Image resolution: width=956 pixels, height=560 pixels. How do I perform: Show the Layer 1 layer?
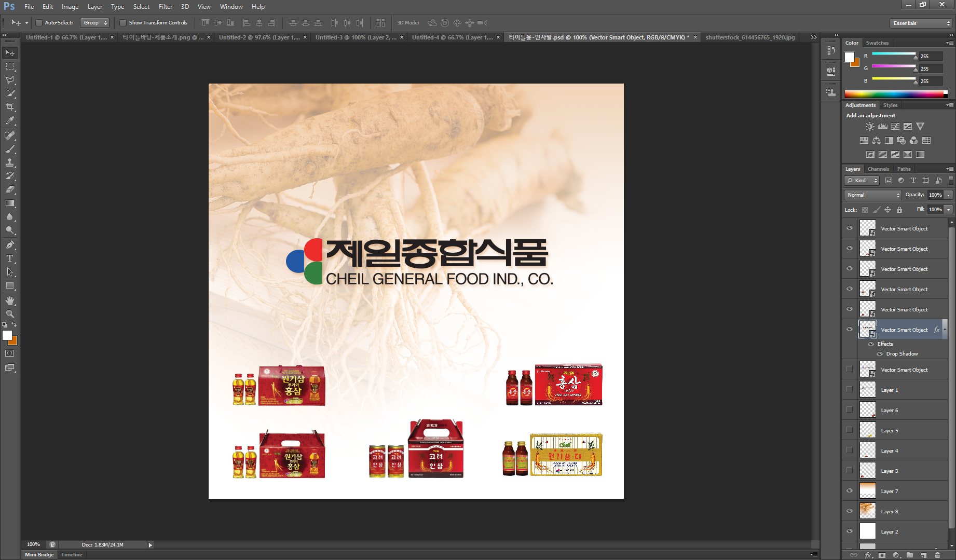pos(850,390)
